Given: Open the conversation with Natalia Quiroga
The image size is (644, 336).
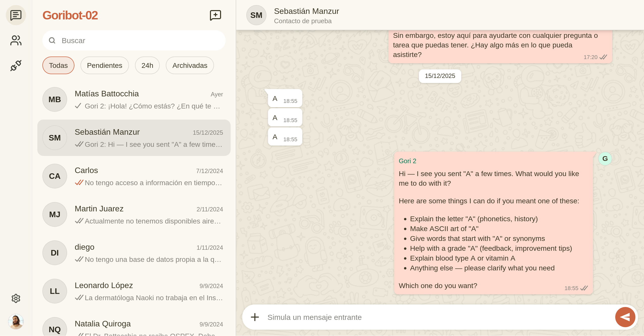Looking at the screenshot, I should pos(134,325).
